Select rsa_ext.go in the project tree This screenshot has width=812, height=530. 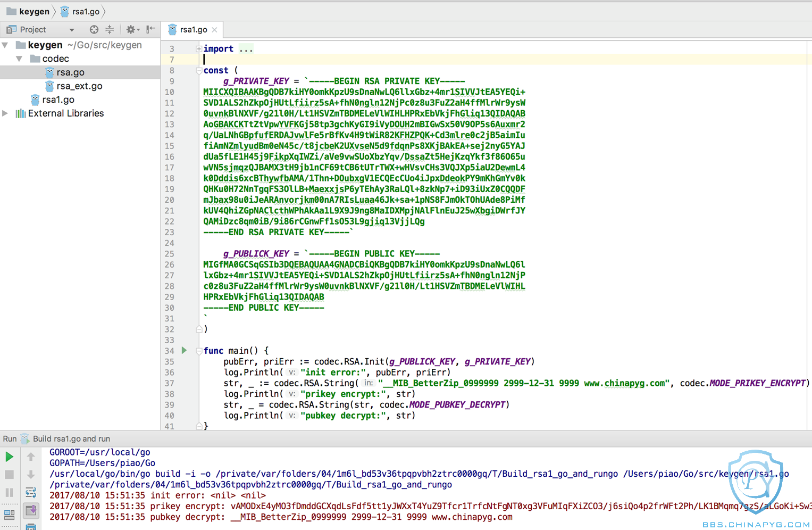(80, 86)
